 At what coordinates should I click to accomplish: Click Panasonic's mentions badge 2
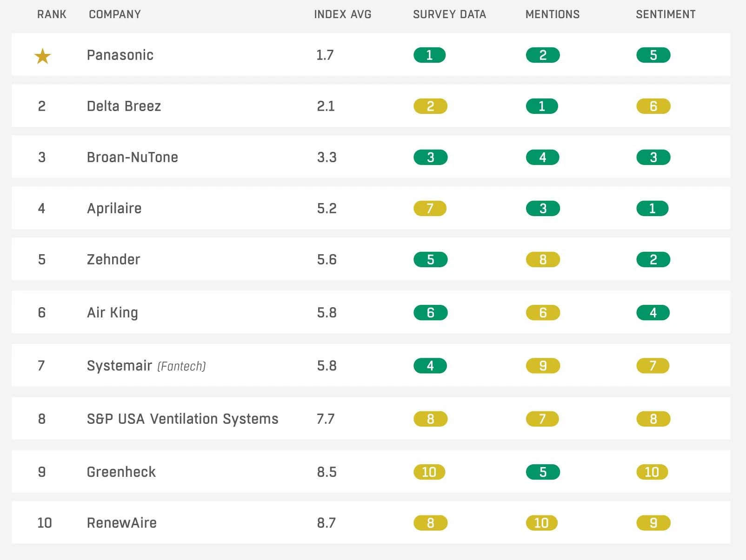(543, 55)
